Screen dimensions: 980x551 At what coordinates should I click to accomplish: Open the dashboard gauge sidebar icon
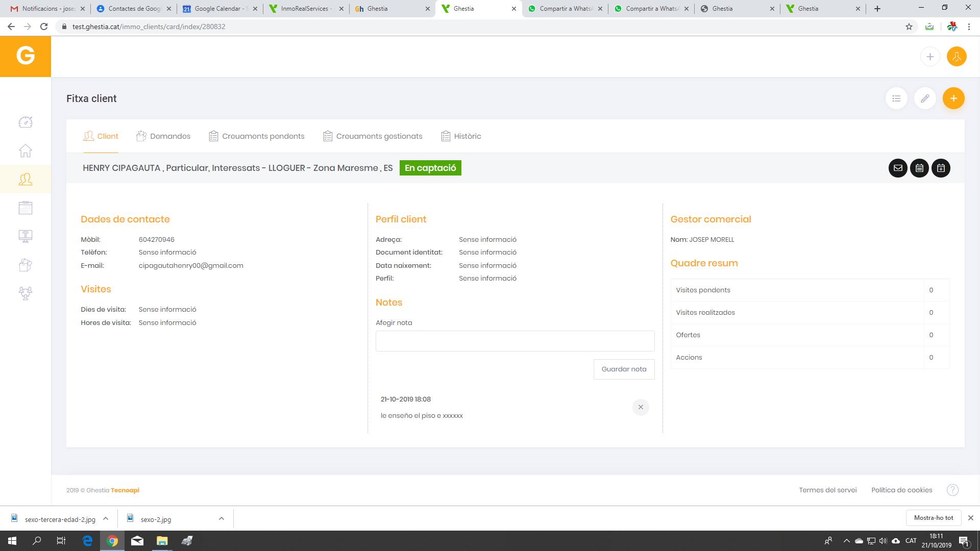[x=26, y=122]
